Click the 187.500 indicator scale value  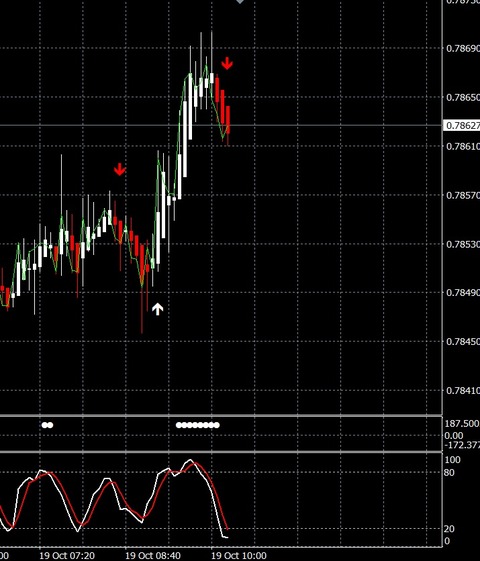[x=462, y=424]
